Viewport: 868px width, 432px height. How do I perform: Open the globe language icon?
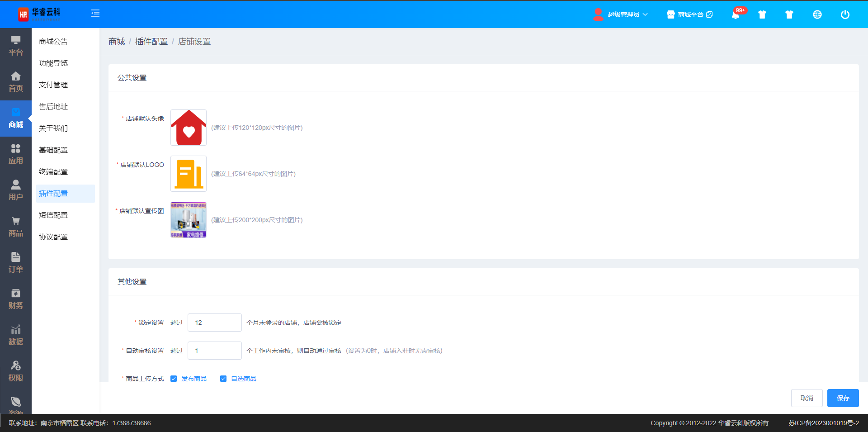coord(817,14)
